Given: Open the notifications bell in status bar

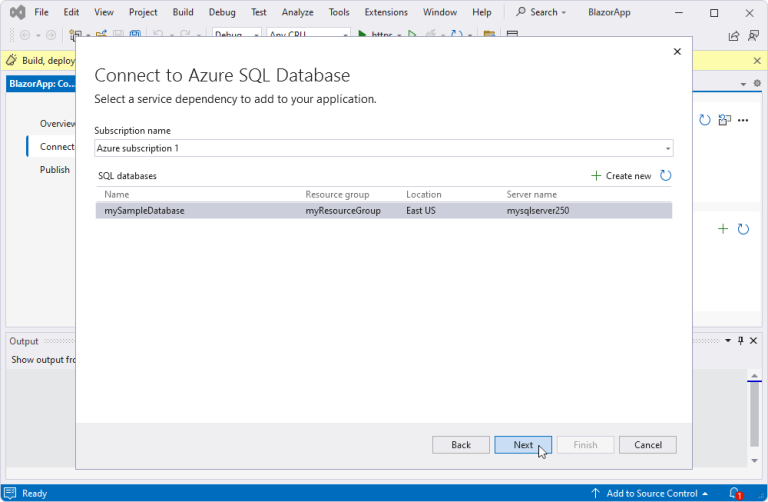Looking at the screenshot, I should [735, 493].
